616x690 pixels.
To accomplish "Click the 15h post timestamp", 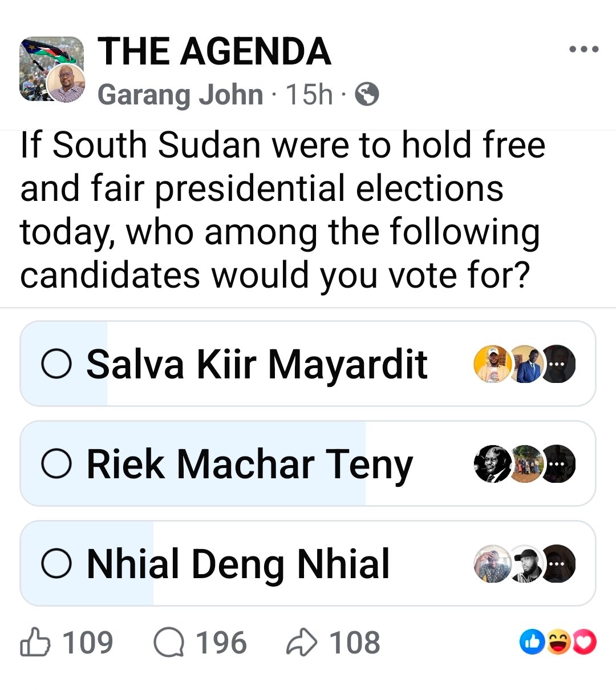I will pyautogui.click(x=309, y=94).
